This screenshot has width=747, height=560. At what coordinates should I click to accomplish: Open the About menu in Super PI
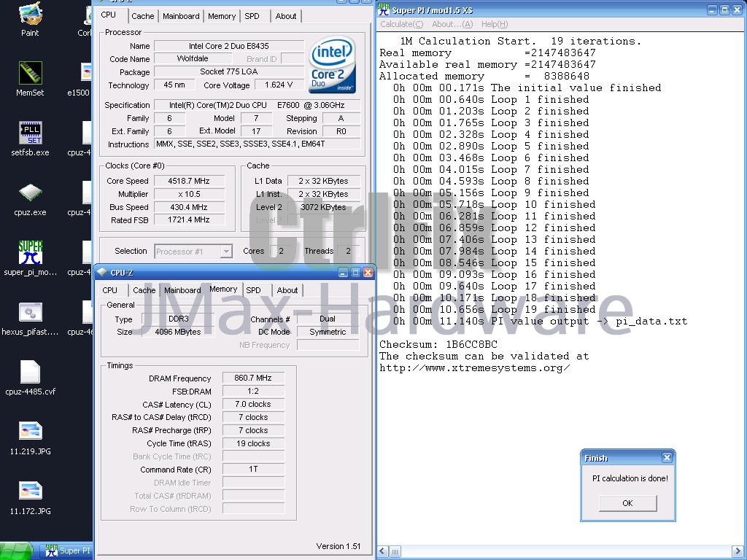(x=452, y=24)
